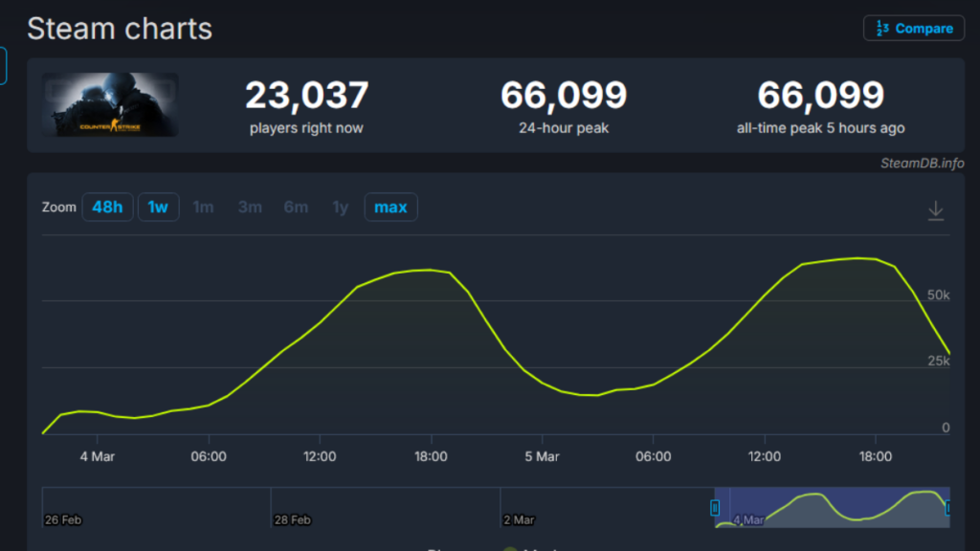Choose the 1m zoom option
Image resolution: width=980 pixels, height=551 pixels.
pos(203,207)
